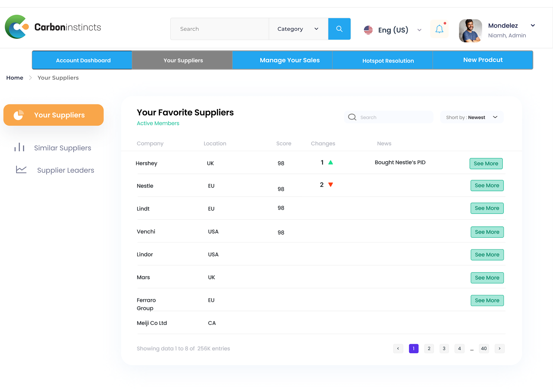Click the blue search magnifier button
Viewport: 553px width, 392px height.
pos(339,29)
